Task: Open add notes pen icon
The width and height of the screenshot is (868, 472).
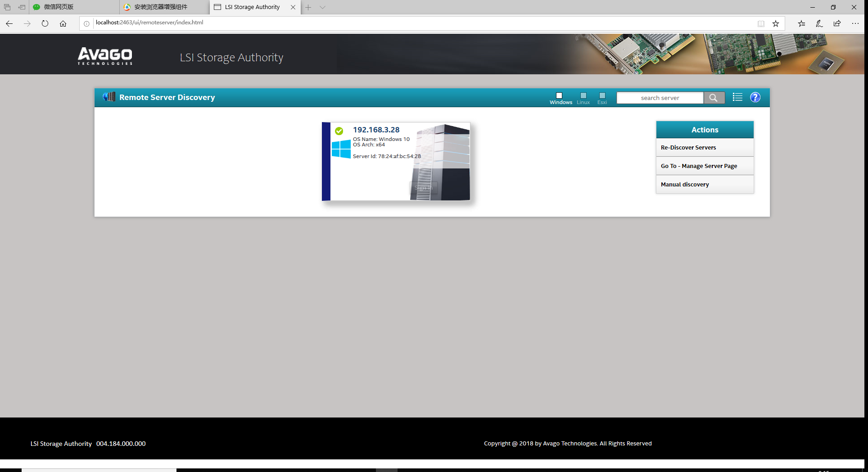Action: coord(819,23)
